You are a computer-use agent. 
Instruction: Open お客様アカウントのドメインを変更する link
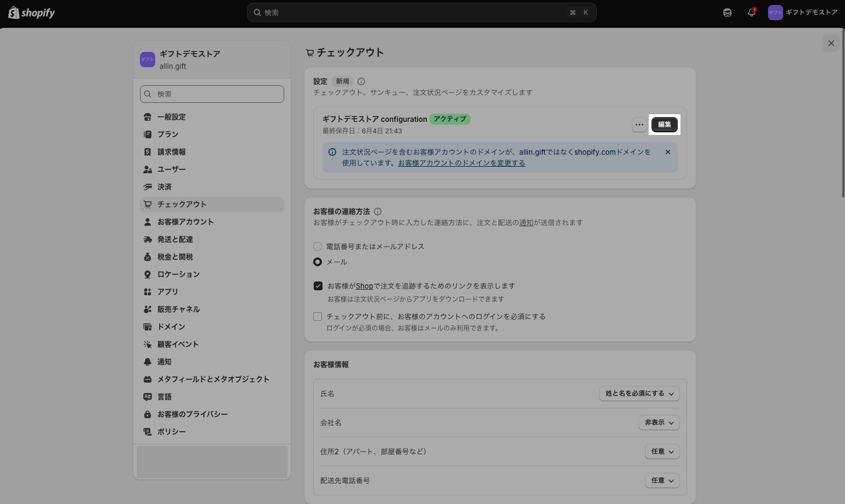coord(461,163)
